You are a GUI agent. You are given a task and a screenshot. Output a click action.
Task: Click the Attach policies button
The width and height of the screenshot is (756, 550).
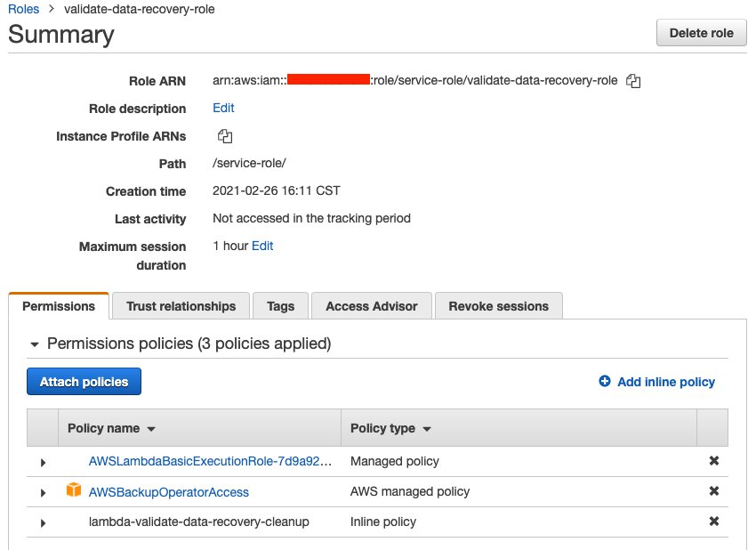pyautogui.click(x=84, y=381)
